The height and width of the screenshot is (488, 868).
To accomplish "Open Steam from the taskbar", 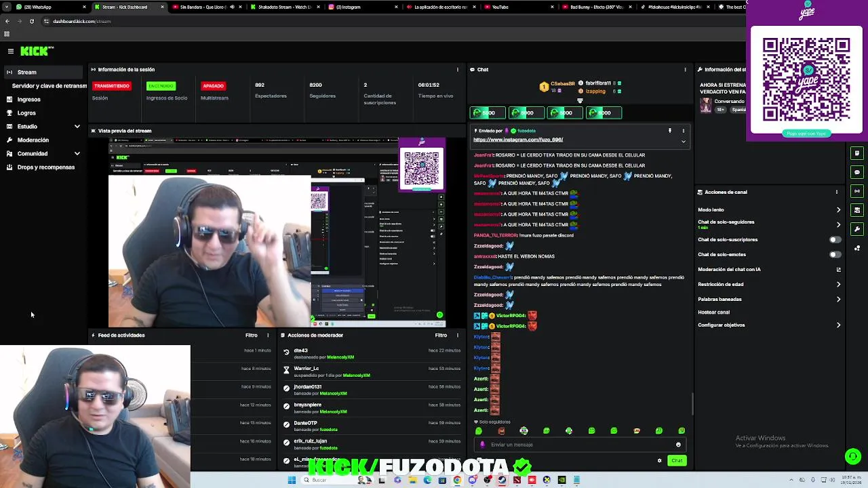I will tap(502, 480).
